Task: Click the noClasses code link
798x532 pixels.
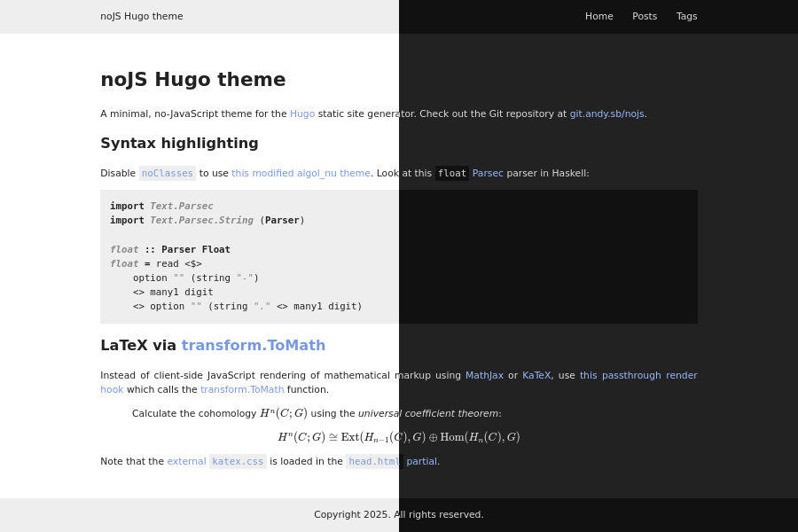Action: [167, 173]
